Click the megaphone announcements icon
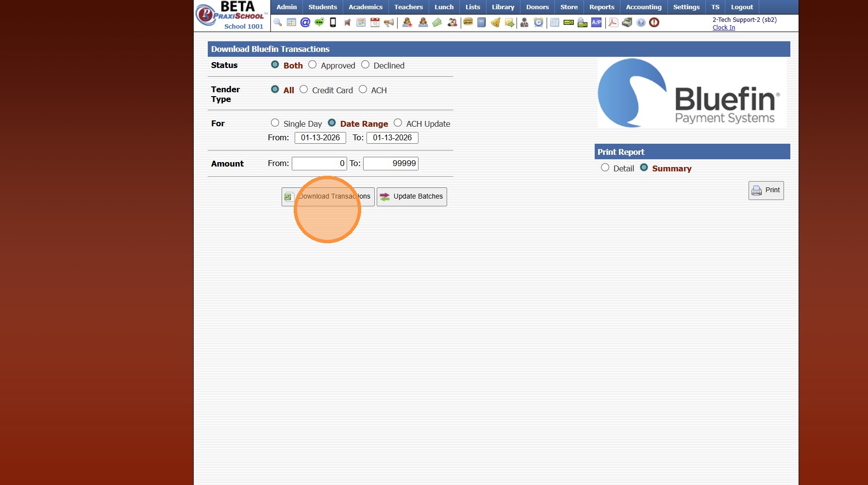 pos(389,22)
